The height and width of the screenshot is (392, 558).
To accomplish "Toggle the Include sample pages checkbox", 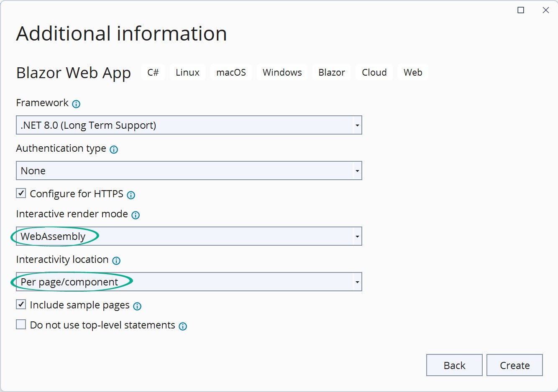I will pyautogui.click(x=21, y=304).
